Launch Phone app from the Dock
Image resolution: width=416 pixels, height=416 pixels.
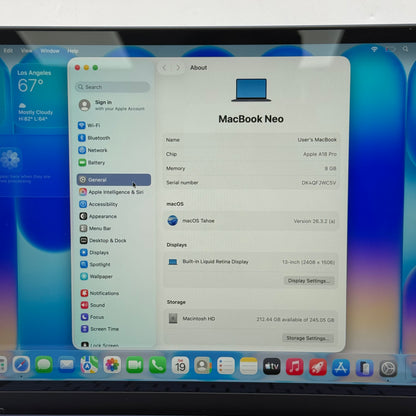[157, 366]
